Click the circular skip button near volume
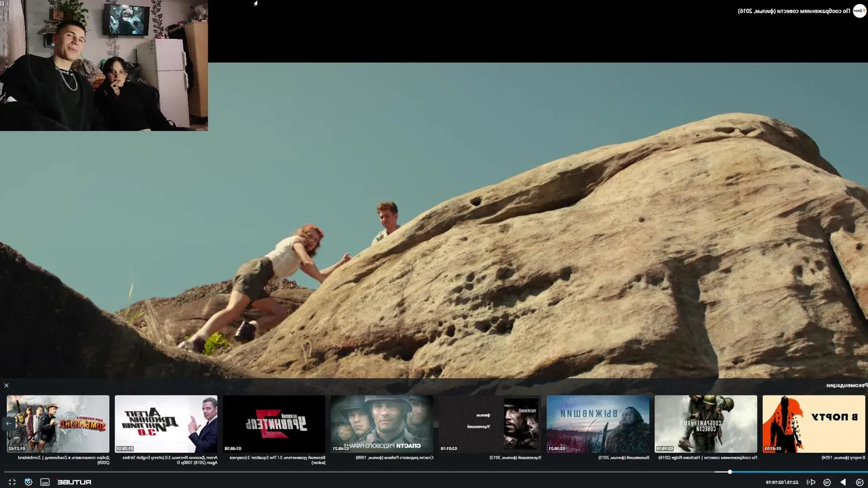 [x=827, y=482]
